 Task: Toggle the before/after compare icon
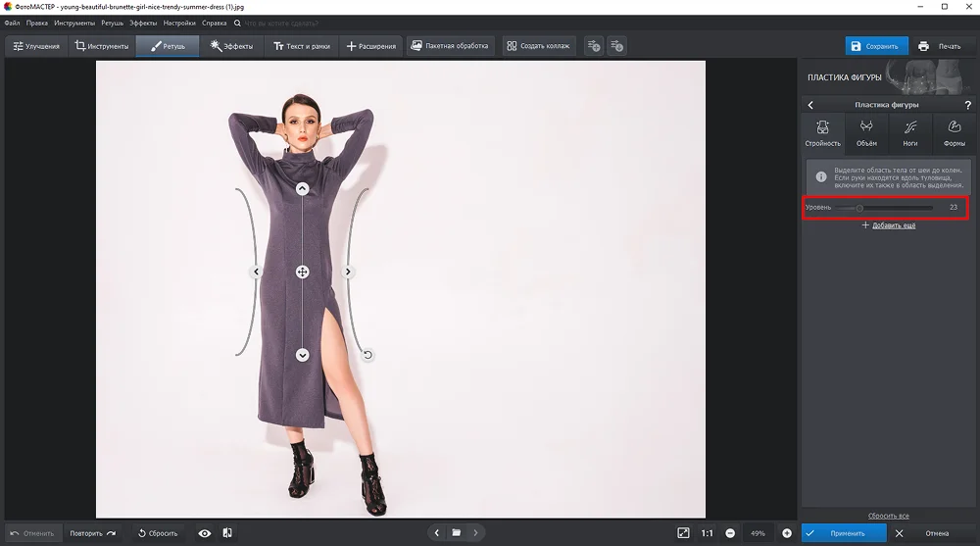(227, 533)
